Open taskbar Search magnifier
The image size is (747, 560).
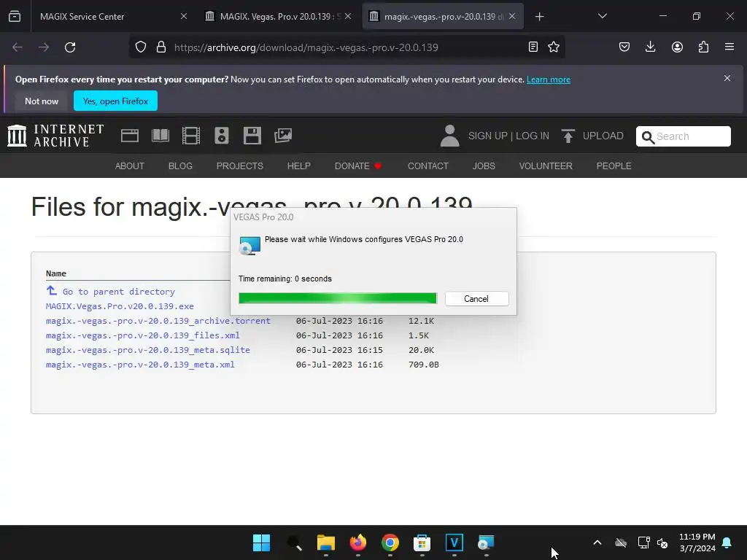pyautogui.click(x=294, y=542)
